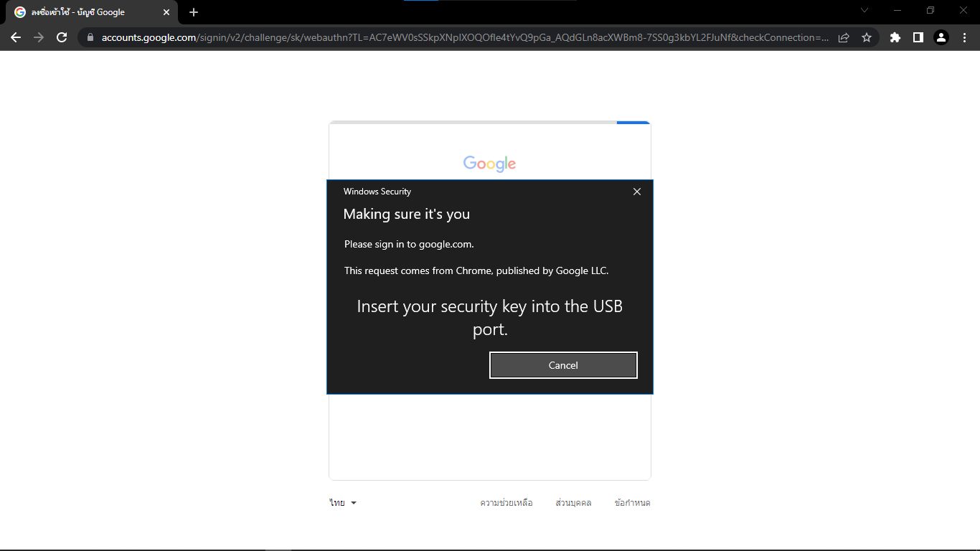Bookmark this page with the star icon
The width and height of the screenshot is (980, 551).
click(867, 37)
